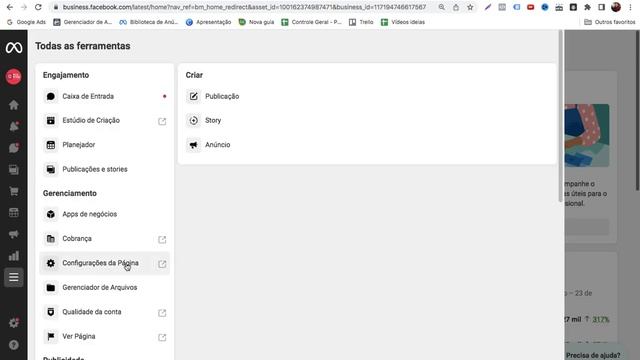Screen dimensions: 640x360
Task: Open Cobrança item
Action: point(104,238)
